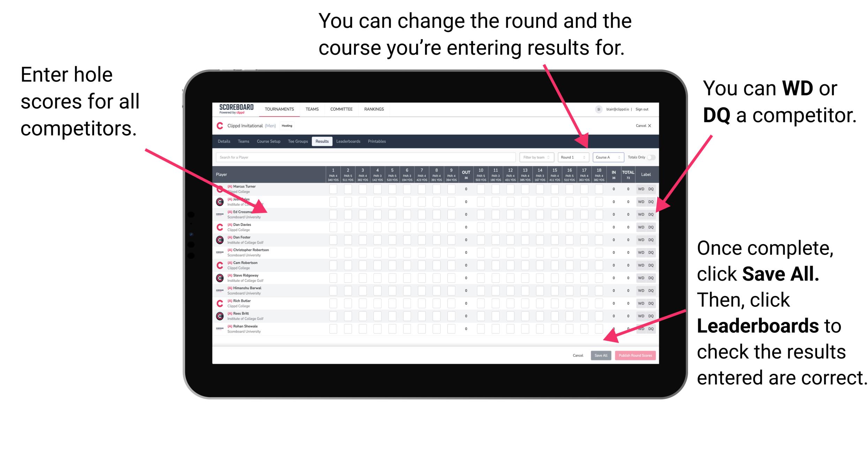Viewport: 868px width, 467px height.
Task: Expand the Course A dropdown selector
Action: (602, 157)
